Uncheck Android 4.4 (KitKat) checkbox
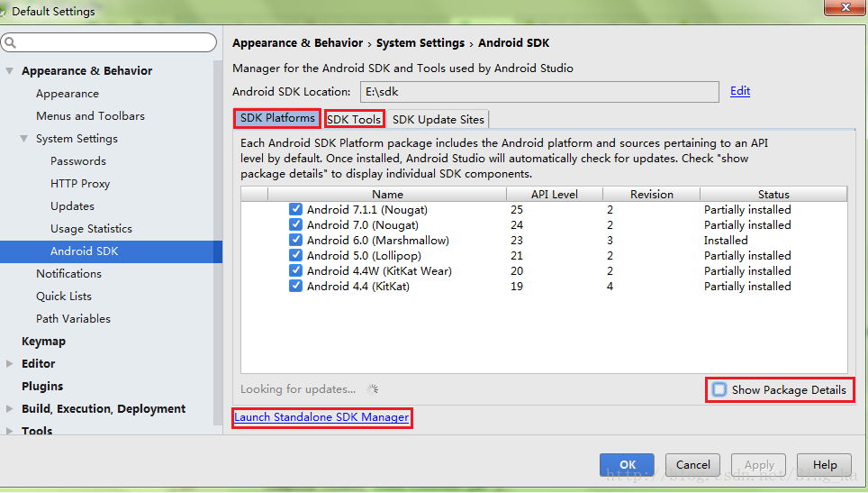 tap(295, 286)
